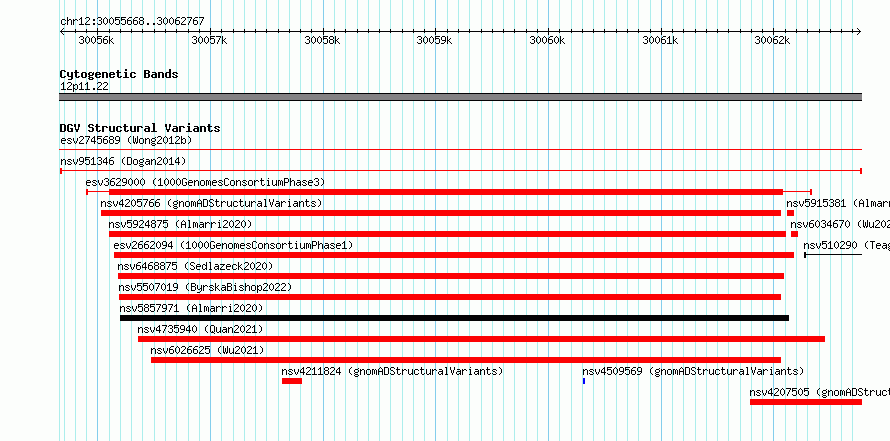Click the 30057k ruler tick label
Screen dimensions: 890x441
209,40
